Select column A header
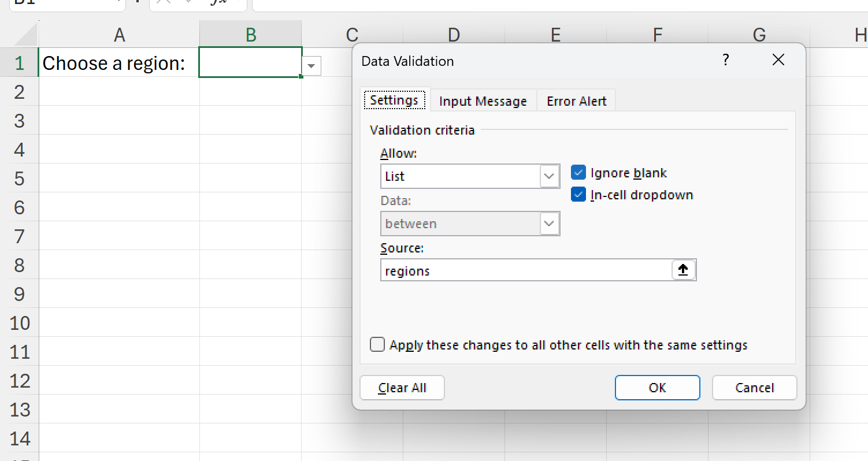 119,35
